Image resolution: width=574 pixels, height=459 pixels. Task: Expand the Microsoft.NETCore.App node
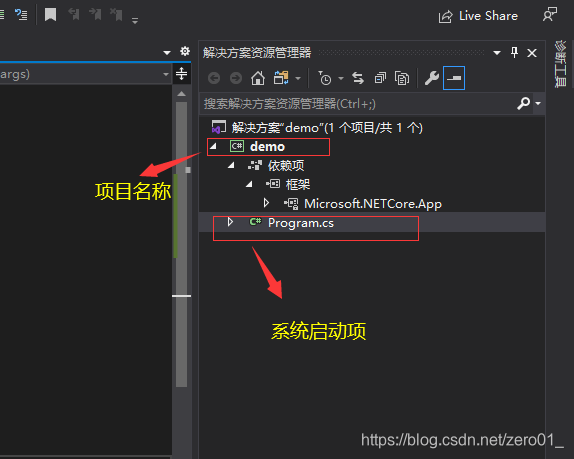(266, 203)
